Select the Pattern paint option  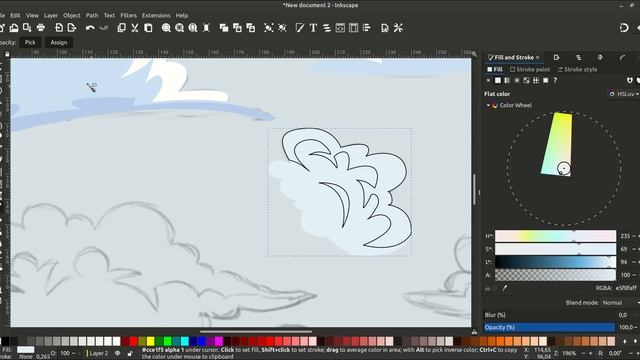536,80
